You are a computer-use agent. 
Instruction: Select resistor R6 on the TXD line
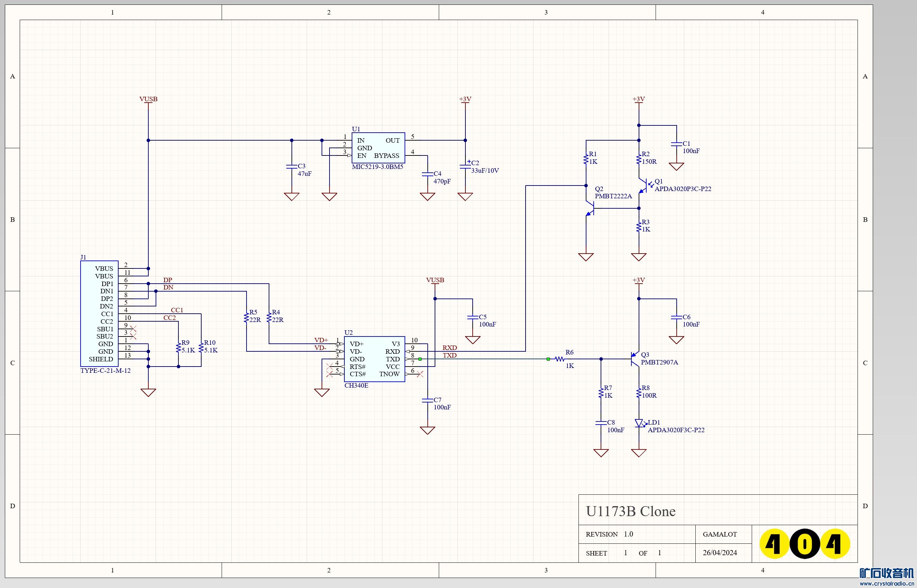pos(560,359)
